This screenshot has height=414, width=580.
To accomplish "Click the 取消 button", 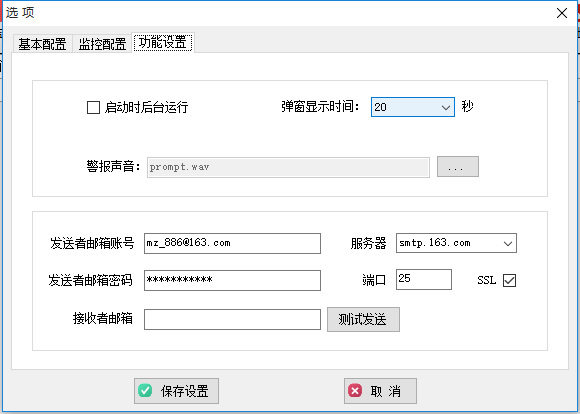I will 380,391.
